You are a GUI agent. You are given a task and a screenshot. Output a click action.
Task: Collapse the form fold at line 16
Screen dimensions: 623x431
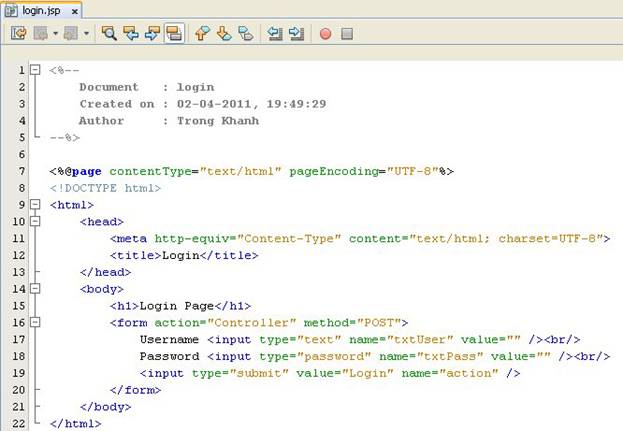35,322
